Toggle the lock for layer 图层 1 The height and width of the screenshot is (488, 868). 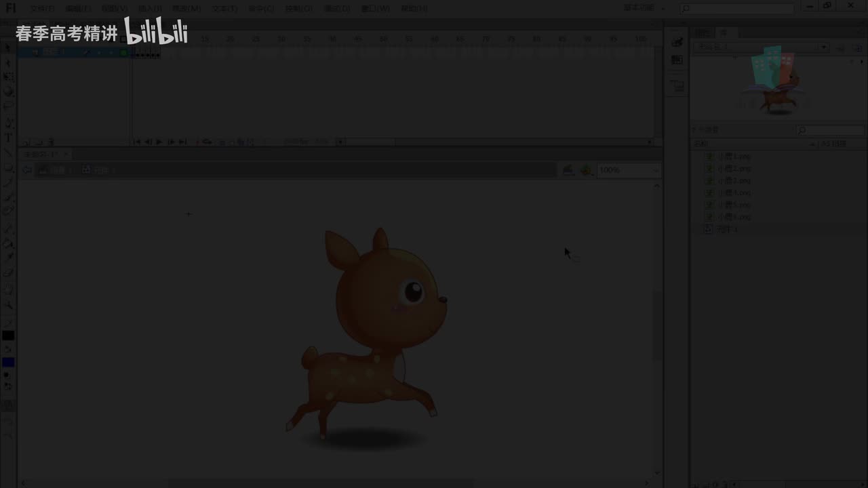[111, 52]
